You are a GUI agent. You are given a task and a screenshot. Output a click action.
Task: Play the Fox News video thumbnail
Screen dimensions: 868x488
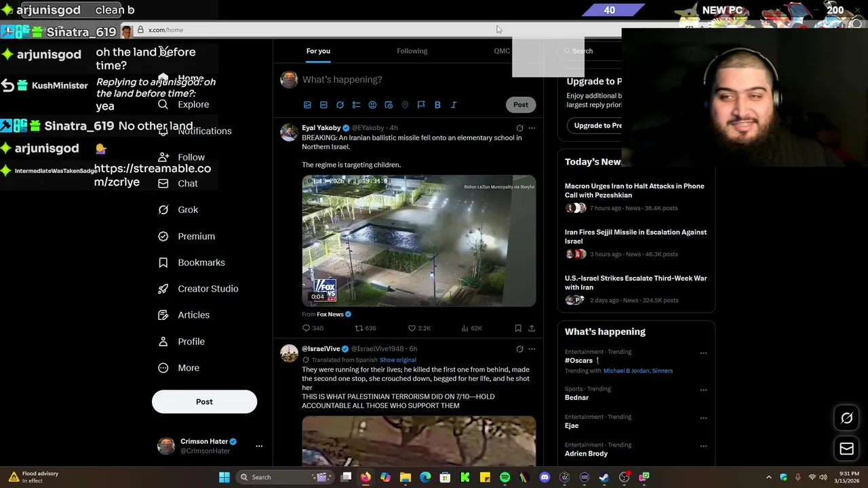[x=418, y=241]
